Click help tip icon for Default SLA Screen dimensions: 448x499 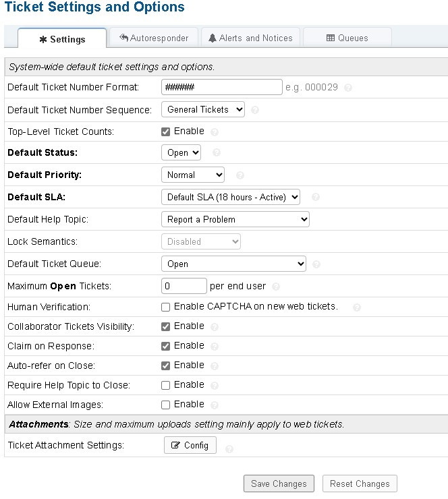[315, 198]
